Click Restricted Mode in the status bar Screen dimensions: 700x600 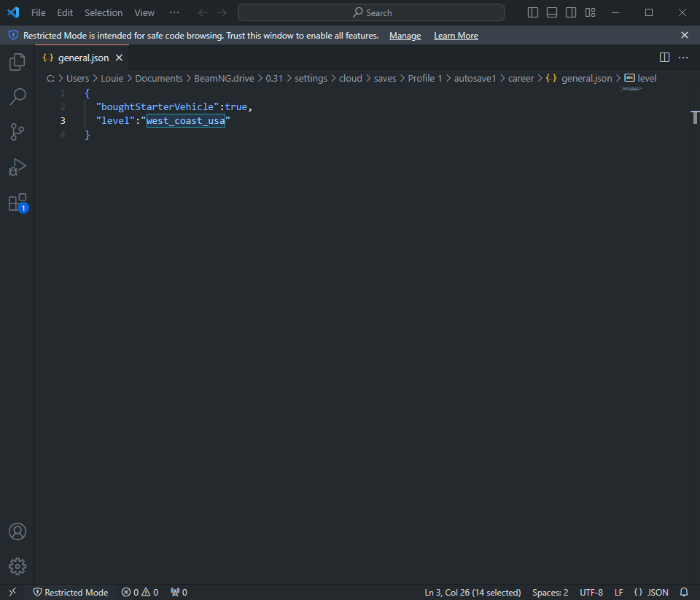[x=71, y=592]
